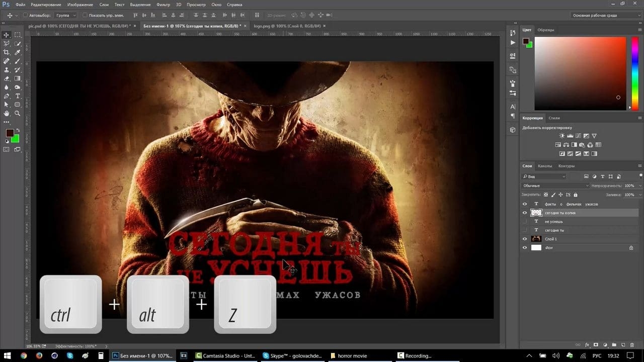Select the Zoom magnifier tool
The height and width of the screenshot is (362, 644).
click(x=18, y=114)
